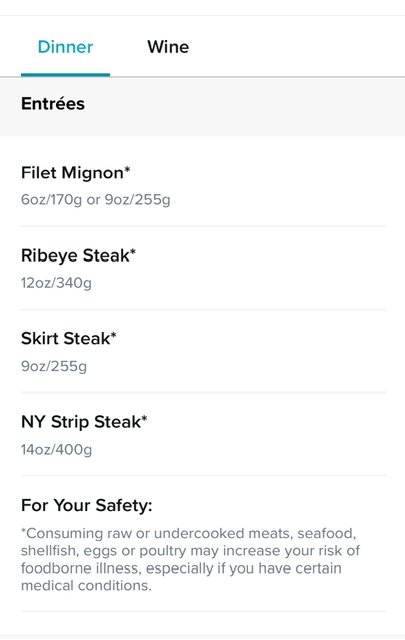Click asterisk after NY Strip Steak

pyautogui.click(x=144, y=418)
